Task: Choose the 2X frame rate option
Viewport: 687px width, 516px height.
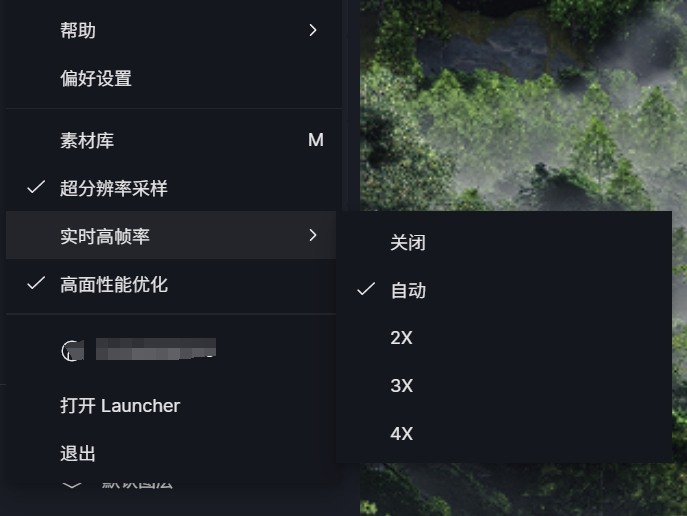Action: [504, 338]
